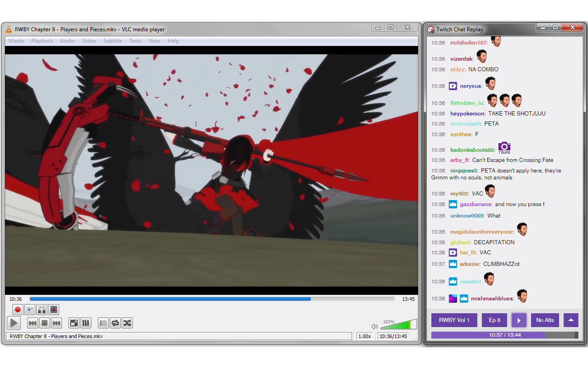Image resolution: width=588 pixels, height=368 pixels.
Task: Toggle the total time label 13:45
Action: click(x=408, y=299)
